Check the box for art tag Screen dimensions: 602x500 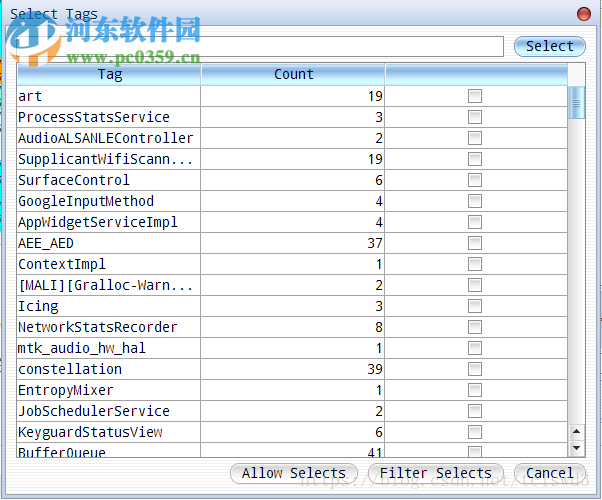[475, 96]
